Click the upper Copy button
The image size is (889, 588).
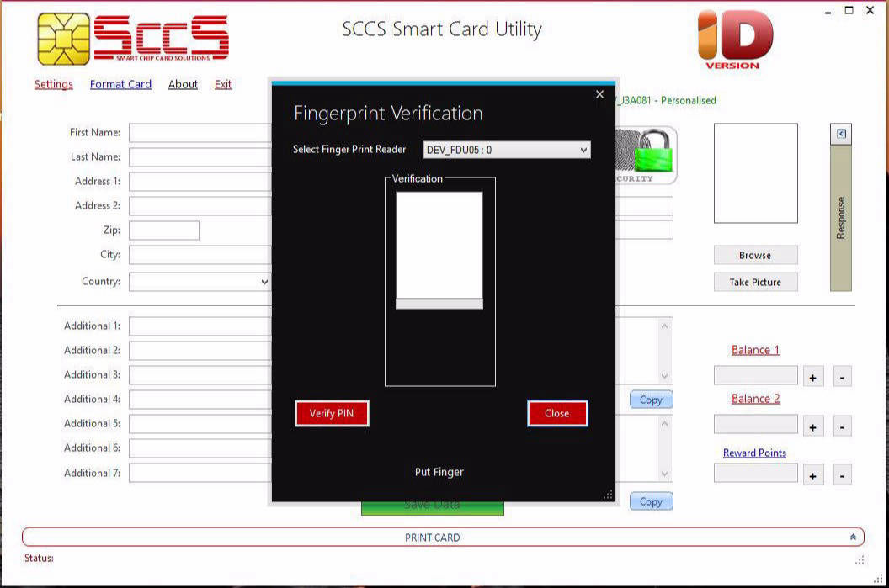[650, 400]
